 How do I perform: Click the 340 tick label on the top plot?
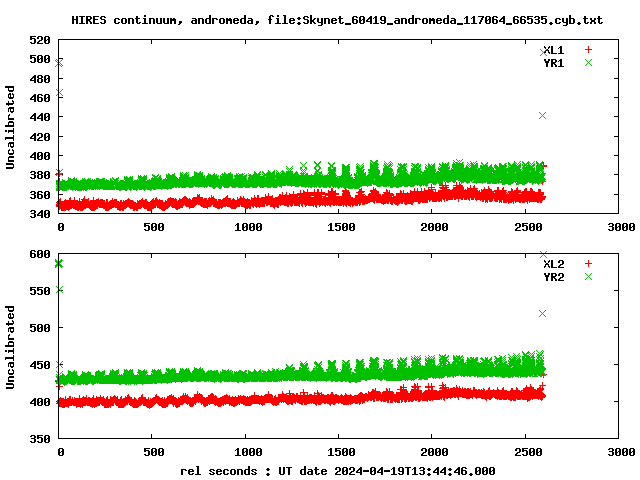tap(40, 213)
